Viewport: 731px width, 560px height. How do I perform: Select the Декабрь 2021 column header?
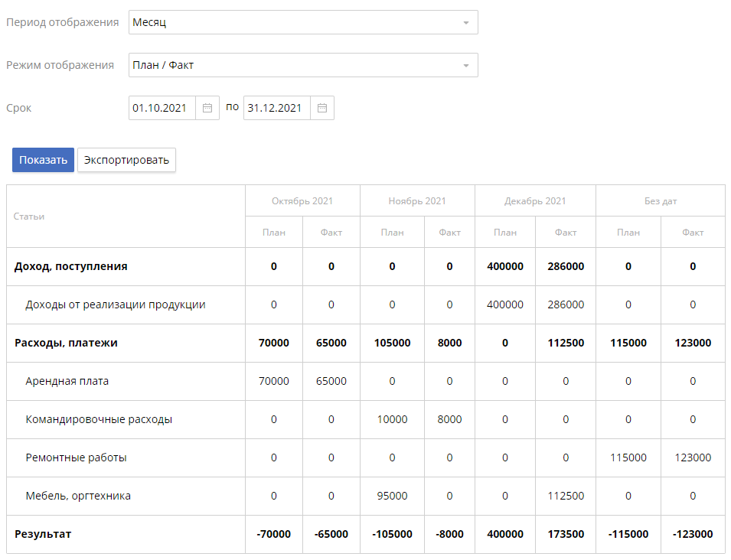point(535,201)
